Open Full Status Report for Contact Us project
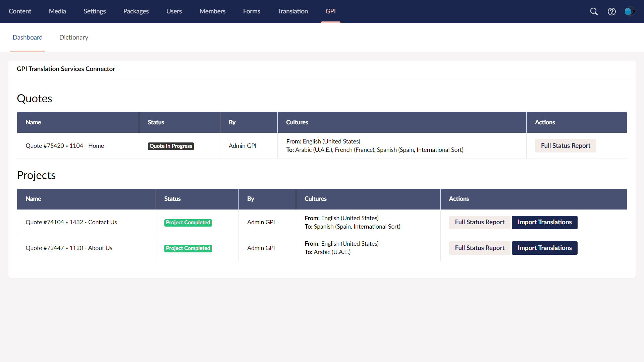 [x=480, y=223]
